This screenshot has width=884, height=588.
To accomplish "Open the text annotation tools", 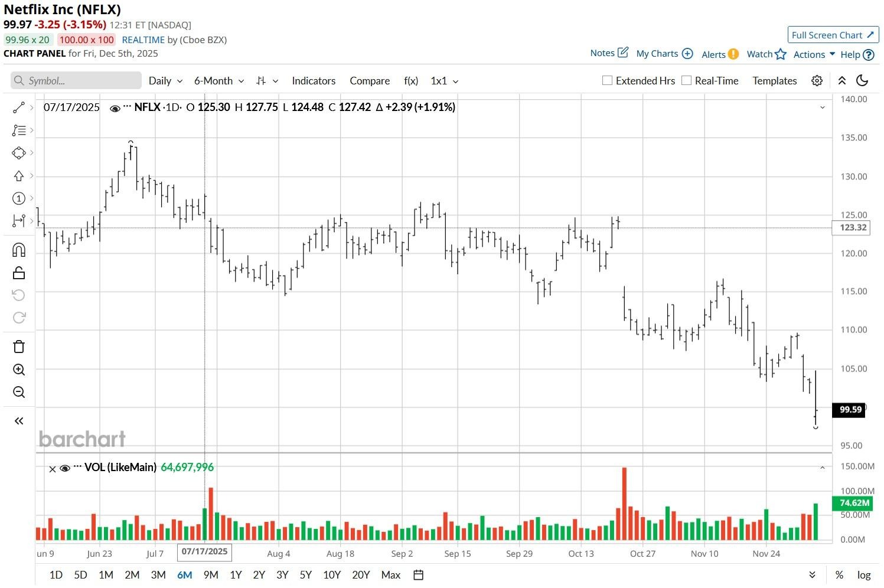I will (19, 130).
